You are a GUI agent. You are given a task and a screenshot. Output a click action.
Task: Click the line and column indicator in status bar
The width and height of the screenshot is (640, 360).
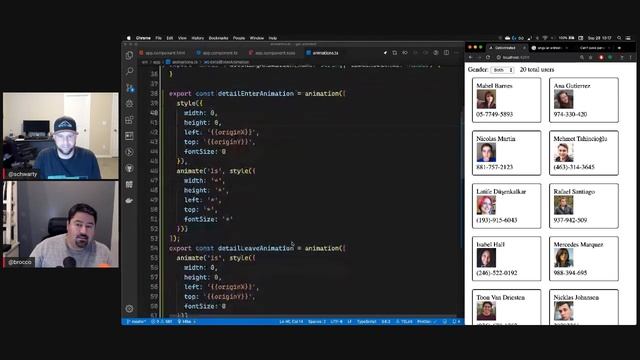[291, 322]
